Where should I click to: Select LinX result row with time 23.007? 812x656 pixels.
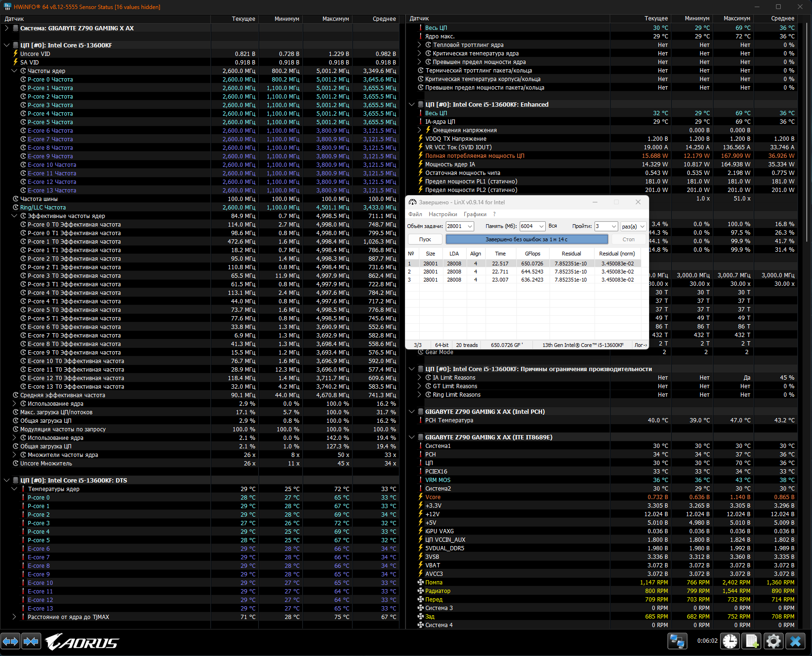tap(524, 280)
